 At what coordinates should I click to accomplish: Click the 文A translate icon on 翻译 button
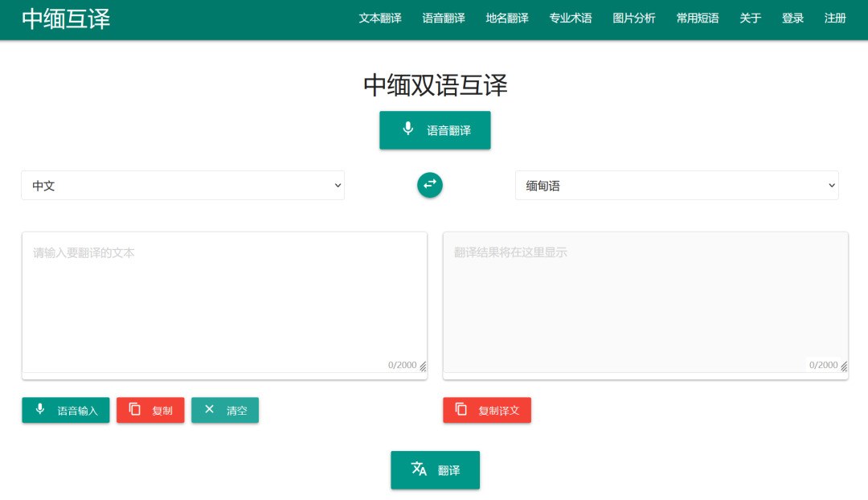click(418, 469)
